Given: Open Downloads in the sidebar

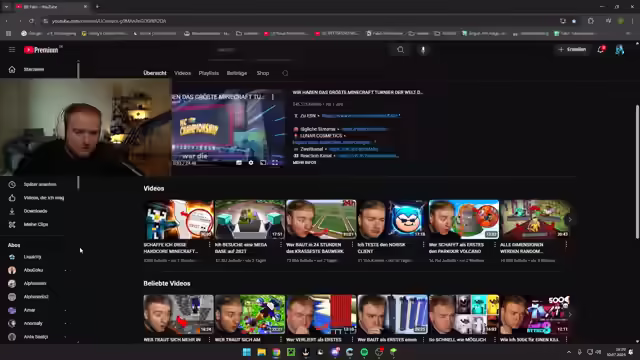Looking at the screenshot, I should pos(37,211).
